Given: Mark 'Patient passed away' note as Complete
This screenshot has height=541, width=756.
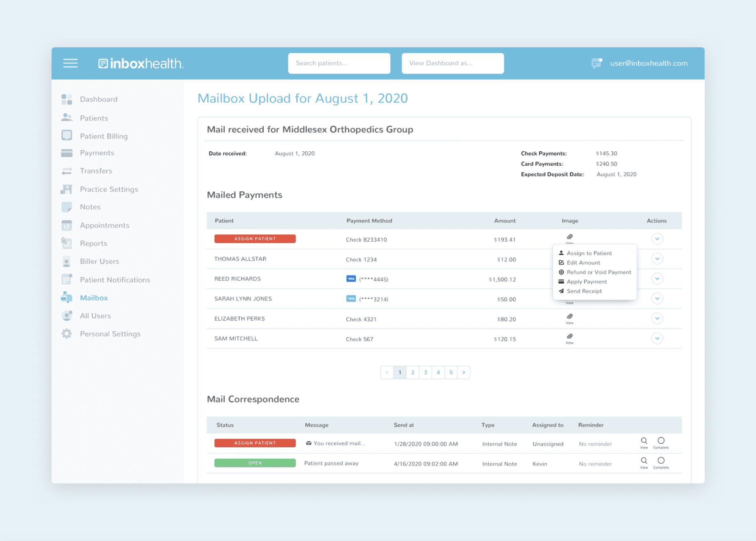Looking at the screenshot, I should [661, 462].
